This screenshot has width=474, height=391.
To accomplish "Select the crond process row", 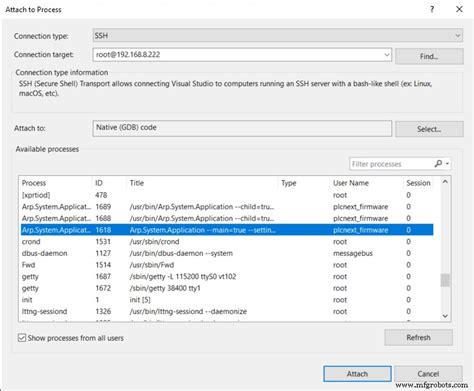I will [227, 242].
